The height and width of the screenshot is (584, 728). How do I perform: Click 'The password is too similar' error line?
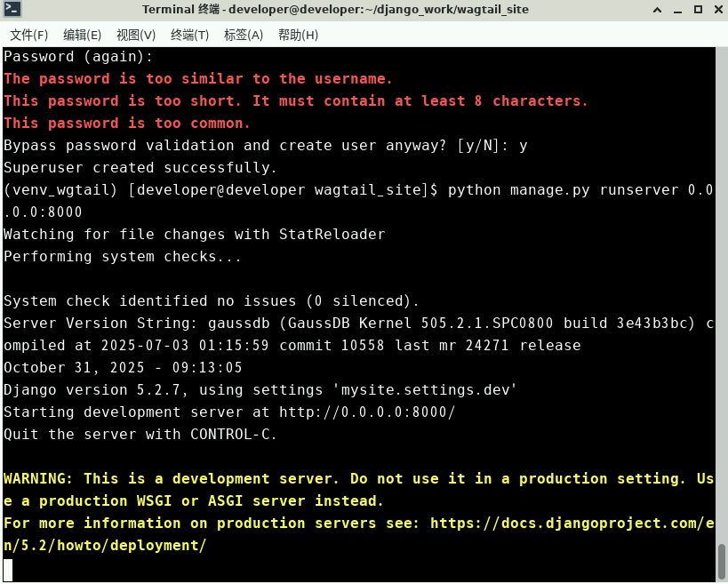pos(198,79)
